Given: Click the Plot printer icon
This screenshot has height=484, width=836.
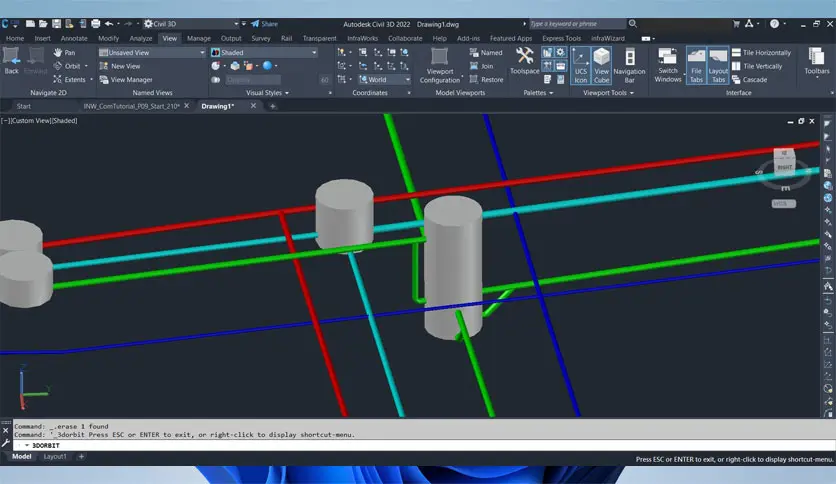Looking at the screenshot, I should tap(95, 23).
